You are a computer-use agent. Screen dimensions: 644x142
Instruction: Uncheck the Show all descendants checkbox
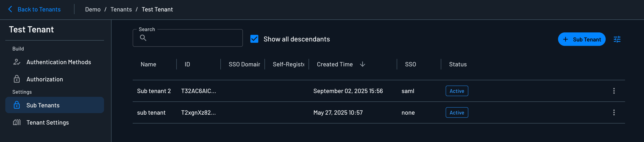pyautogui.click(x=254, y=39)
